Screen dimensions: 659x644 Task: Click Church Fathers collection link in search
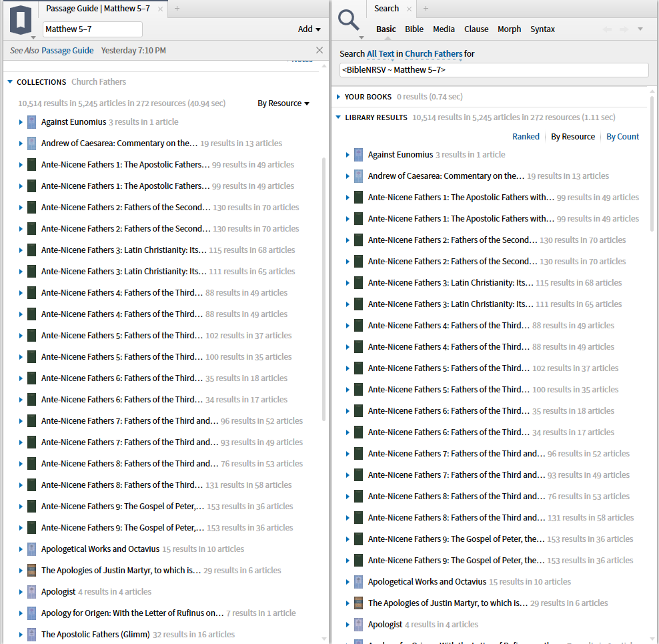(x=434, y=54)
